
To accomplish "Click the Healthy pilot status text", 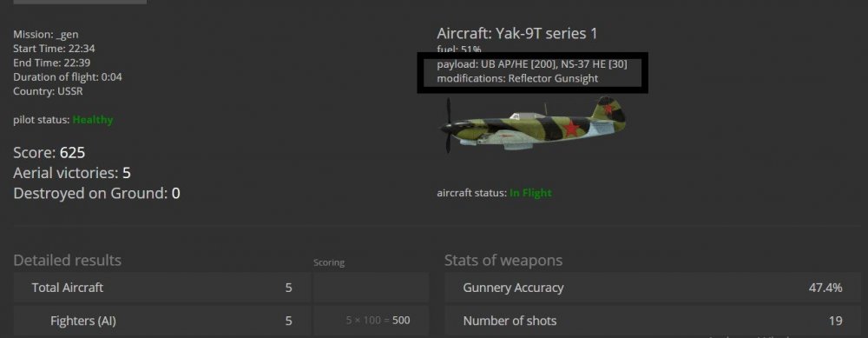I will coord(93,120).
